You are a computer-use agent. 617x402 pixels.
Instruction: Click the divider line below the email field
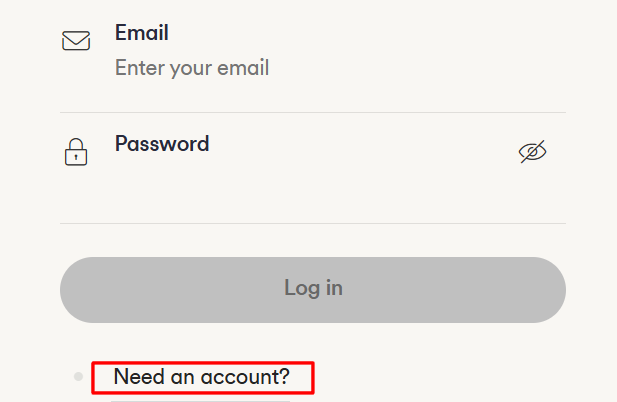(313, 112)
